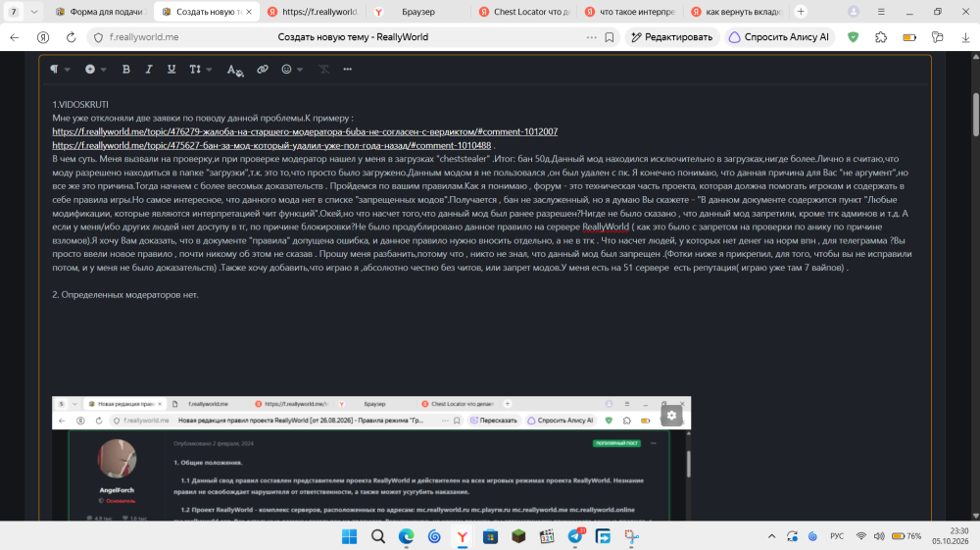Screen dimensions: 980x550
Task: Open more editor options ellipsis
Action: (348, 70)
